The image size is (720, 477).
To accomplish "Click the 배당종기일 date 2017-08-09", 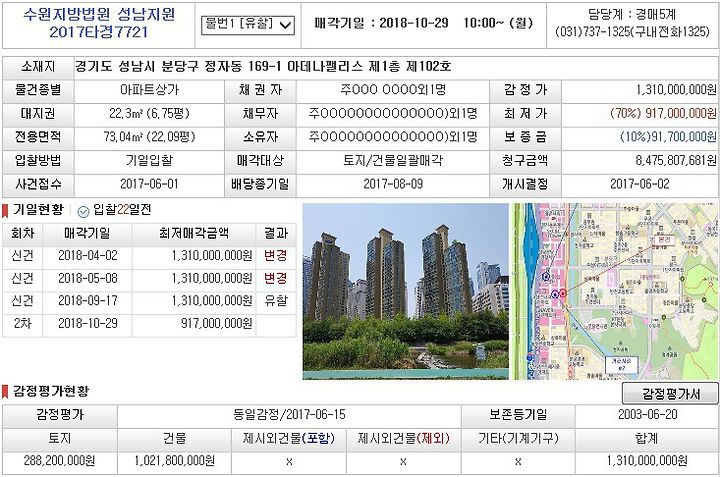I will click(393, 184).
